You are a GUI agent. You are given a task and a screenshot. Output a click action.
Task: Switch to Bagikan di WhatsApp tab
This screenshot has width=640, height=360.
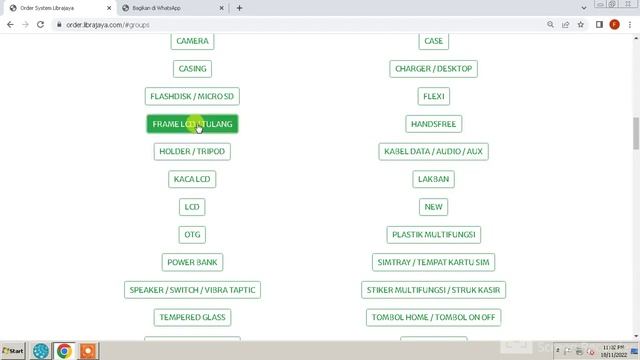[173, 8]
